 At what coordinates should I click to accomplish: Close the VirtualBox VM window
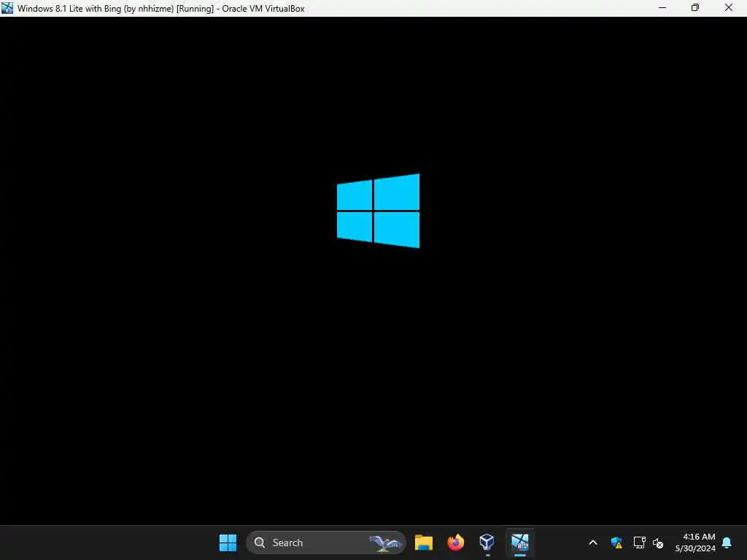point(729,8)
